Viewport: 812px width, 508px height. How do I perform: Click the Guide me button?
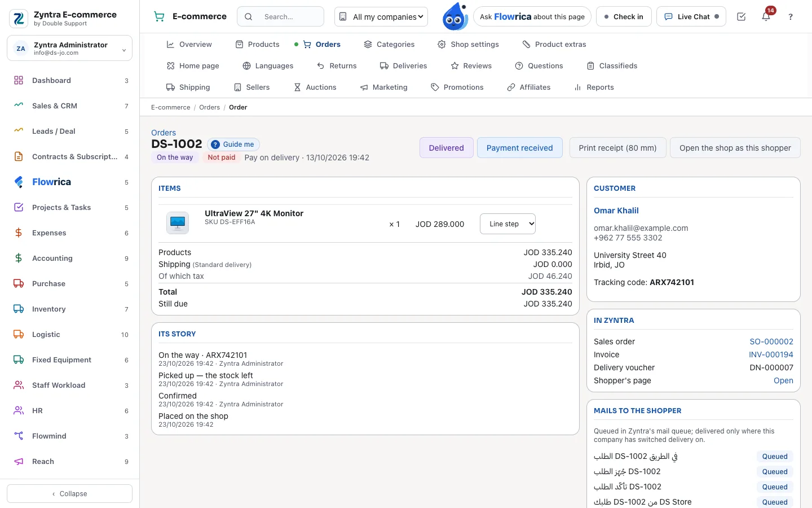click(233, 144)
